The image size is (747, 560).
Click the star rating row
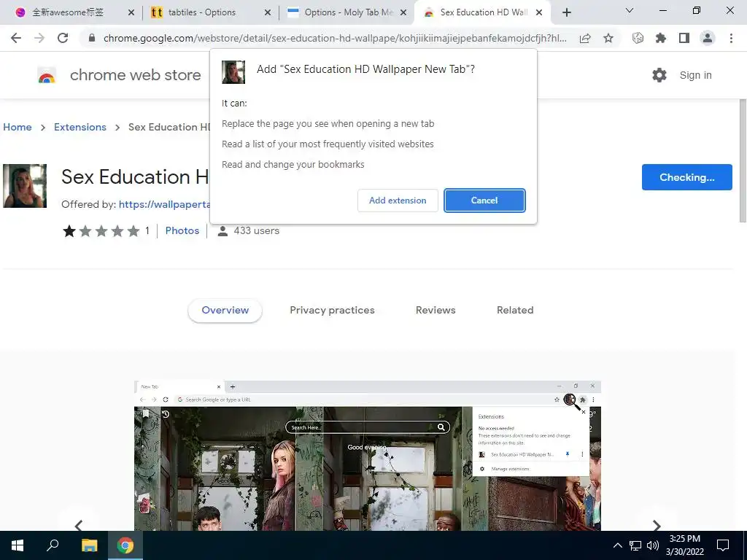[101, 231]
